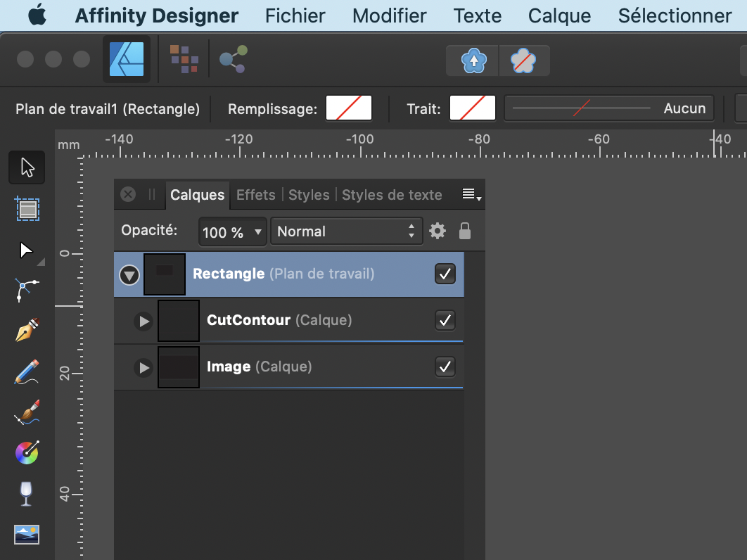Select the Transparency tool glass

26,494
